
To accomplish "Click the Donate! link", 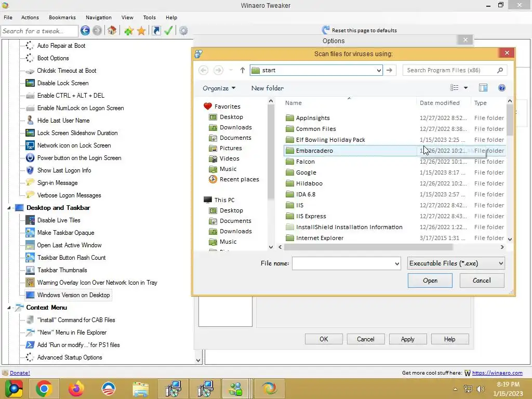I will 20,373.
